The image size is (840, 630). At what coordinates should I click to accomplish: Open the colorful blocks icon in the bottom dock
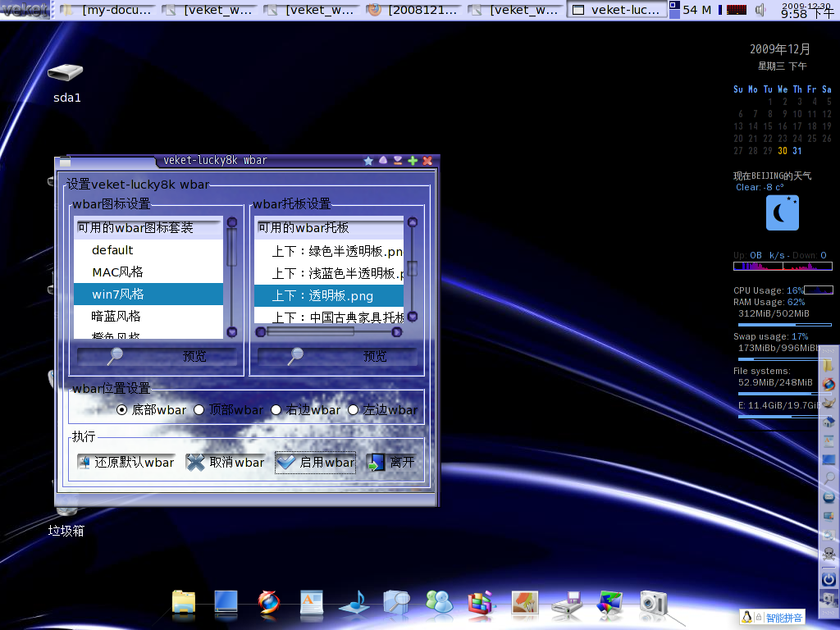[482, 601]
